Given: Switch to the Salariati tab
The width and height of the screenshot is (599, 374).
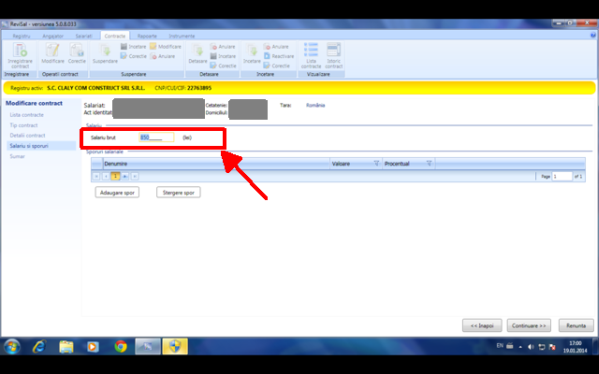Looking at the screenshot, I should click(x=84, y=36).
